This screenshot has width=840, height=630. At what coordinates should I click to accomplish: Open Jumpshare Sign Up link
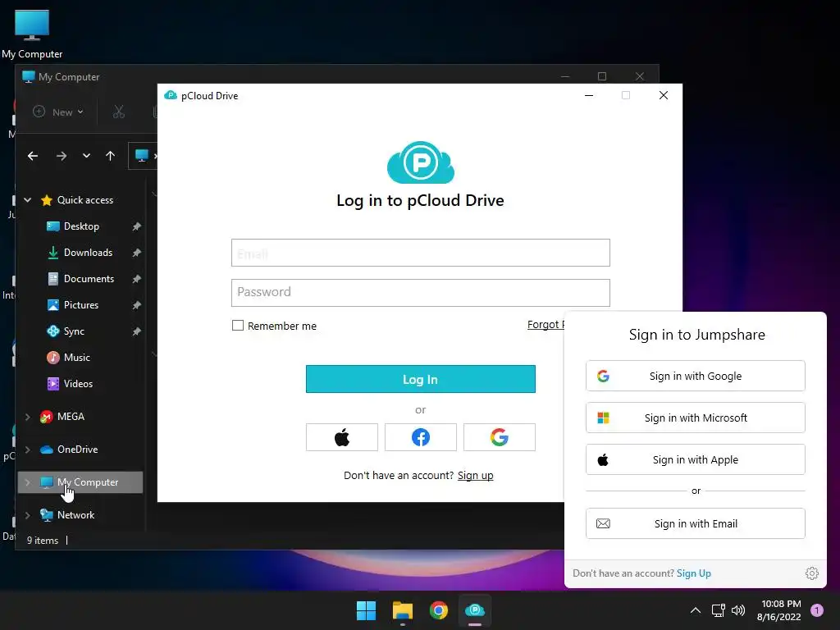pyautogui.click(x=694, y=573)
